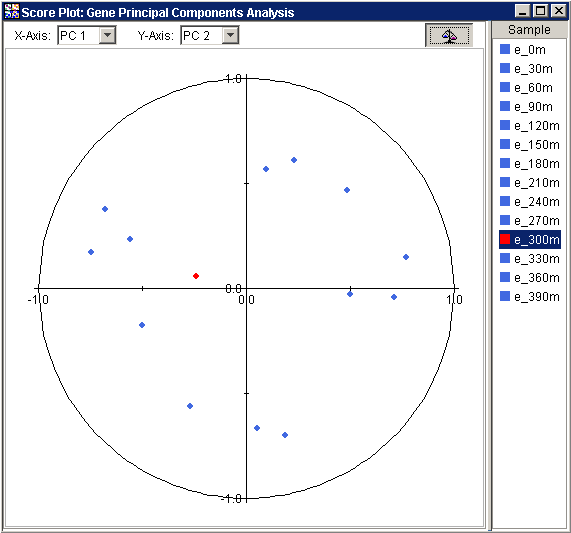
Task: Click the application icon in the title bar
Action: point(11,11)
